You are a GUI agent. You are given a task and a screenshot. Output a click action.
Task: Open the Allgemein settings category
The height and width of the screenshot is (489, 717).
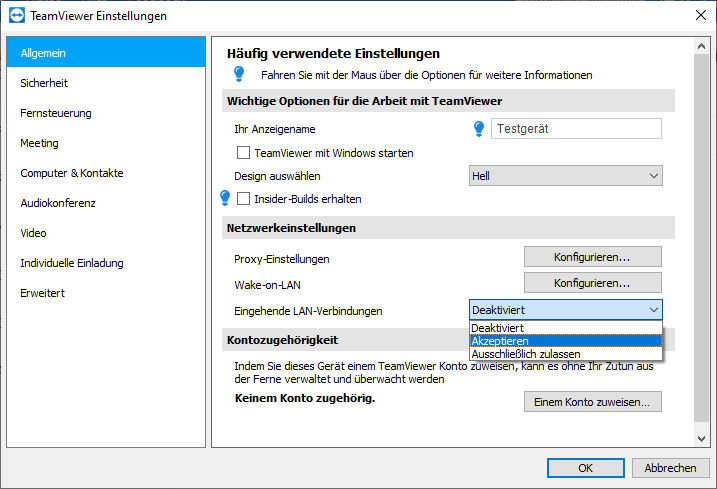click(106, 53)
